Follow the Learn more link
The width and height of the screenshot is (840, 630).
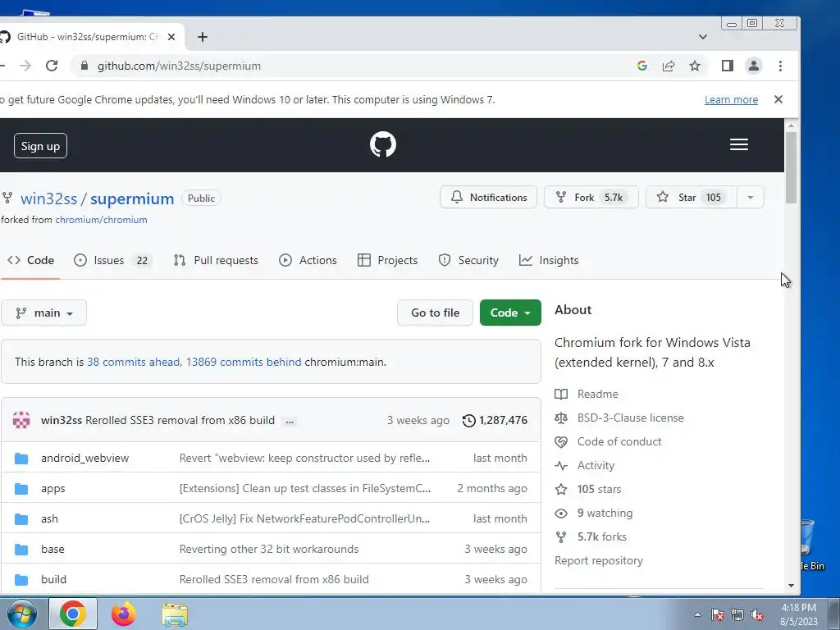click(x=731, y=99)
